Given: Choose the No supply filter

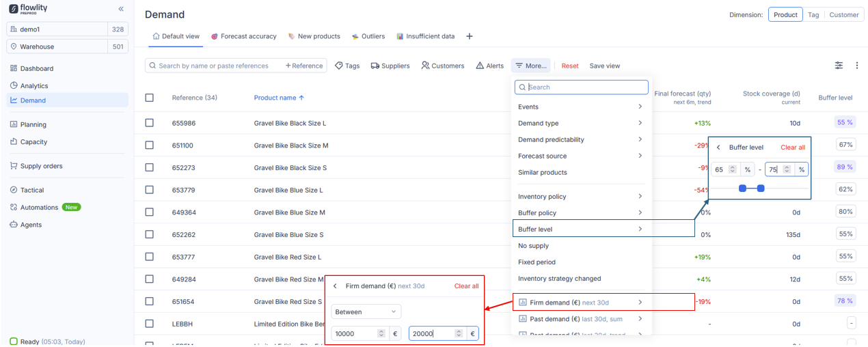Looking at the screenshot, I should coord(533,246).
